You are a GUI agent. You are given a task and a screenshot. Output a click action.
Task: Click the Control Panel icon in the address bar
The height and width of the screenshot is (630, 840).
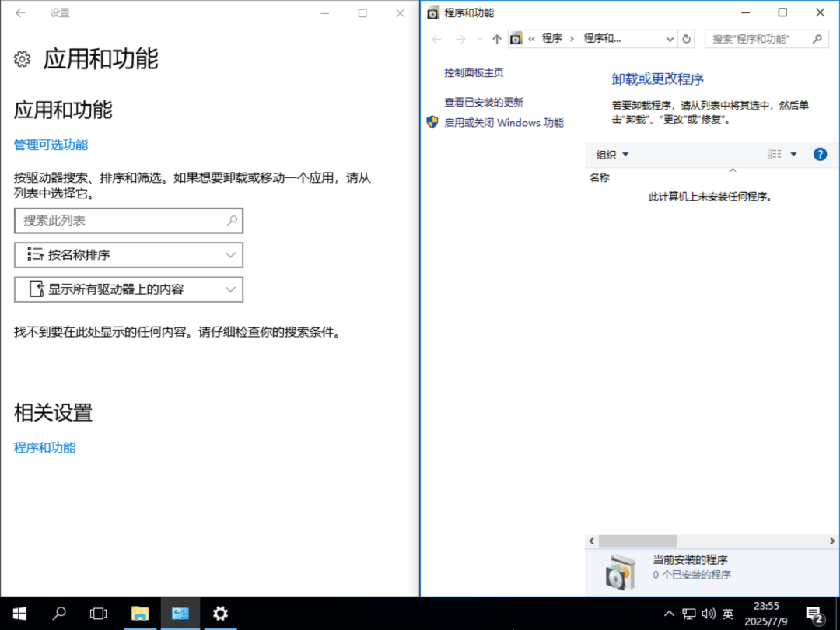[x=516, y=38]
